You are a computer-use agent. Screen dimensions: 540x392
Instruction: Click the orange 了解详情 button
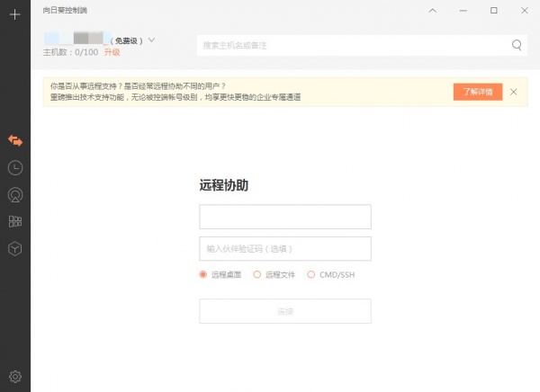click(x=477, y=92)
